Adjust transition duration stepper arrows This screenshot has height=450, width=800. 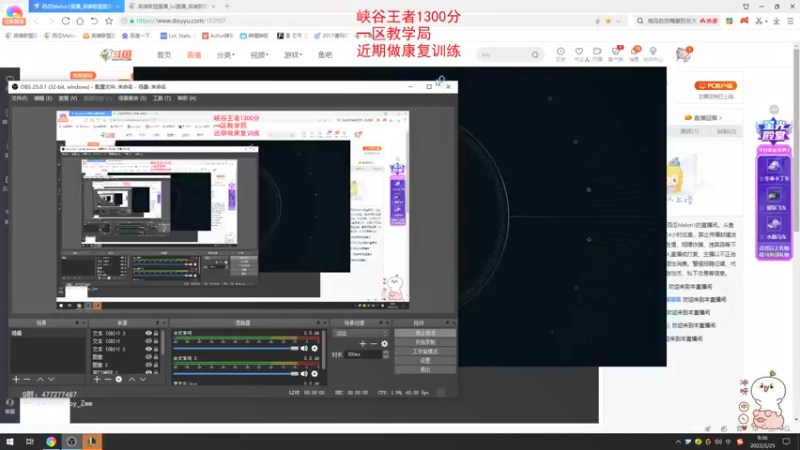pos(386,354)
